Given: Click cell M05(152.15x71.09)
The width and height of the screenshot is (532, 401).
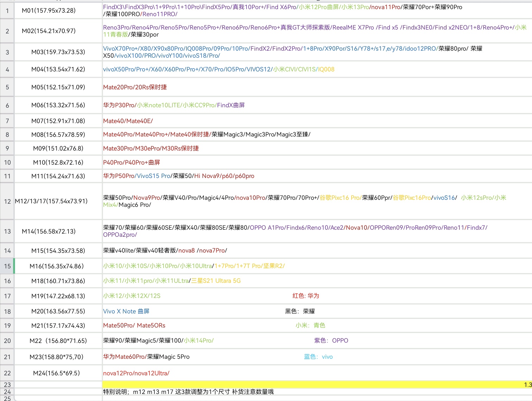Looking at the screenshot, I should tap(58, 87).
